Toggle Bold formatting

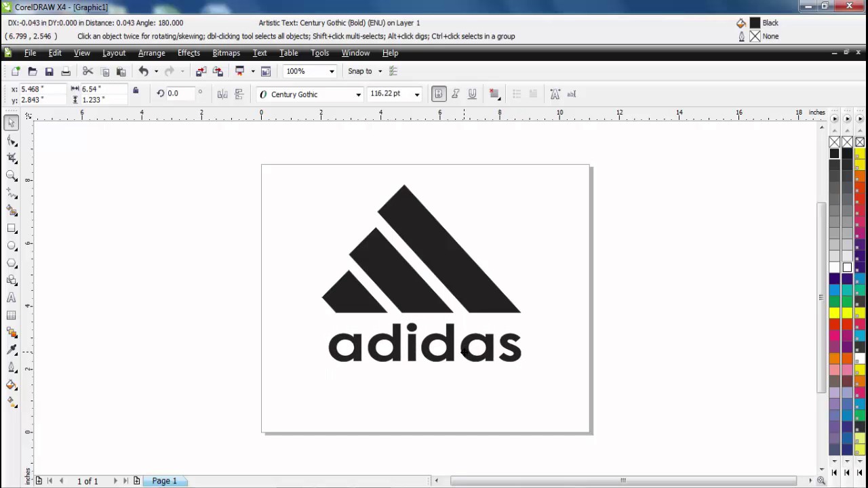(439, 94)
